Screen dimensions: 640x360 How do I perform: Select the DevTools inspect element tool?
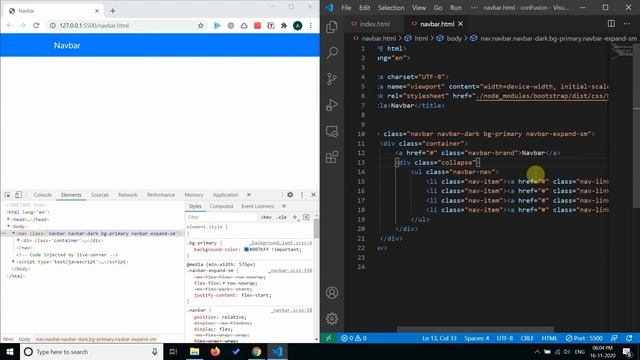[x=7, y=195]
